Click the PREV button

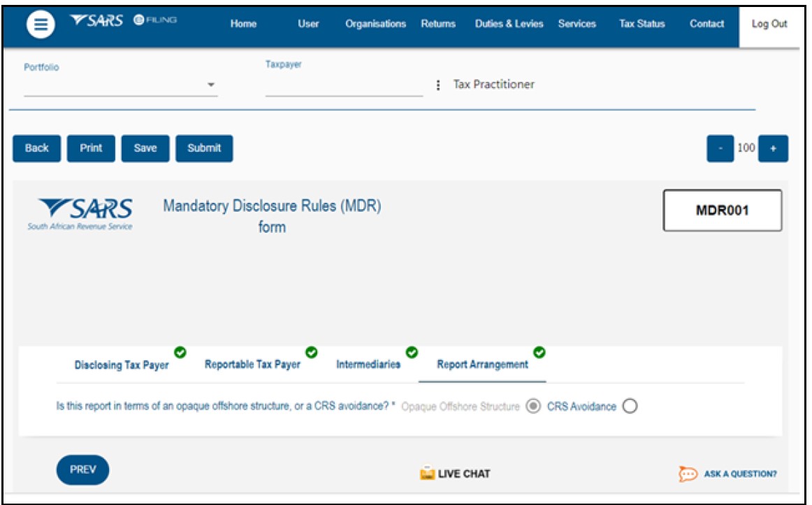click(83, 470)
